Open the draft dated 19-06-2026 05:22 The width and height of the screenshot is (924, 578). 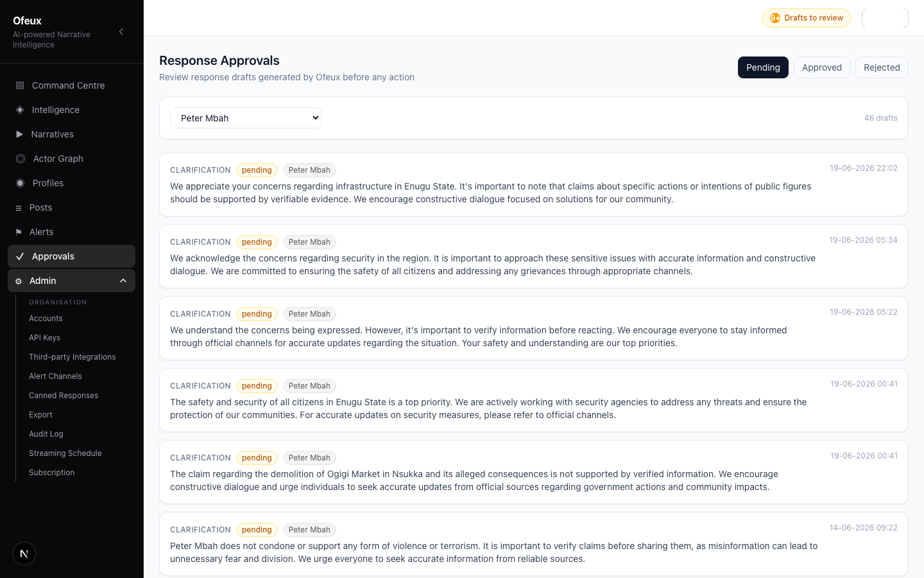pos(534,328)
